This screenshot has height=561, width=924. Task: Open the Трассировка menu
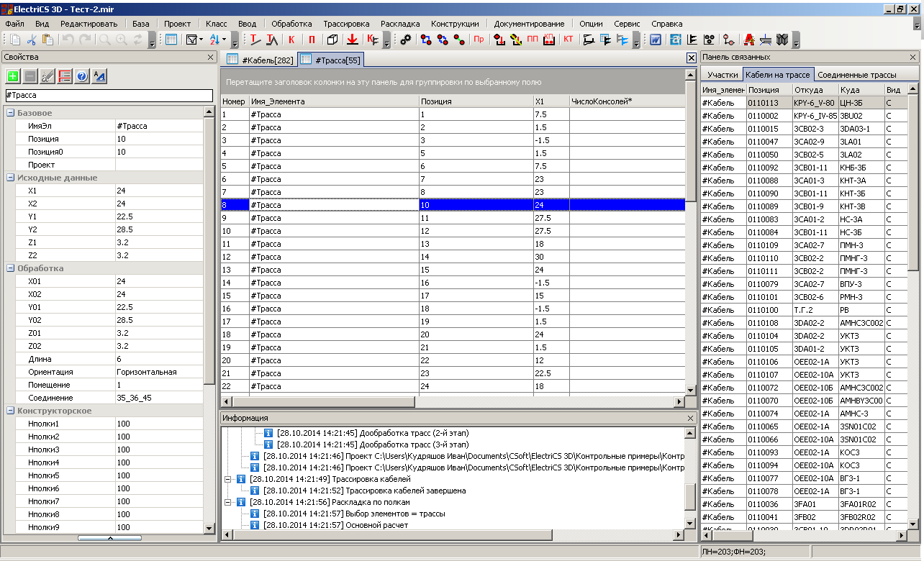tap(345, 24)
